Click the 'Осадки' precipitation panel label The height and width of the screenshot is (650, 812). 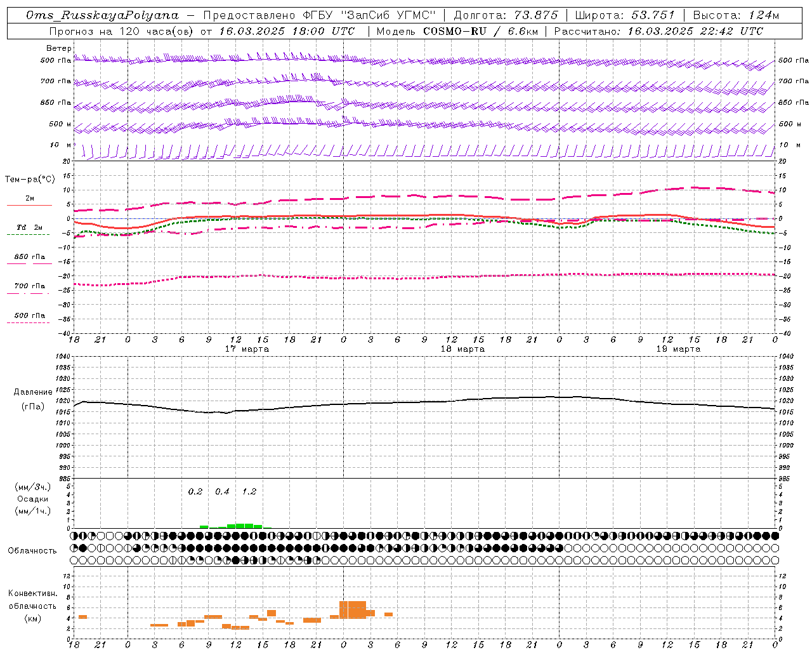(32, 499)
